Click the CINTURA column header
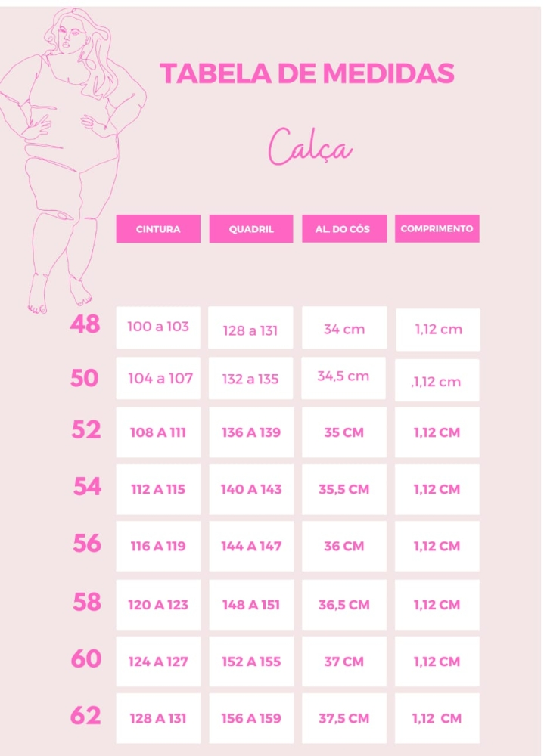 click(x=158, y=228)
